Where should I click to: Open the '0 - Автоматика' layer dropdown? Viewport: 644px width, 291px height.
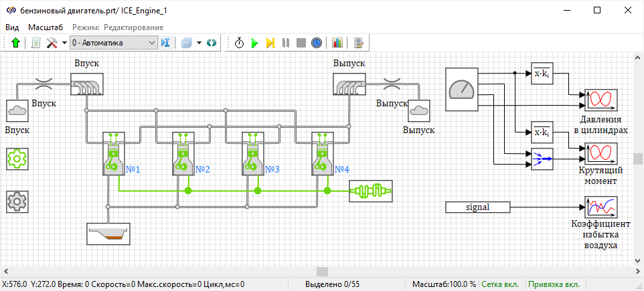[x=114, y=43]
